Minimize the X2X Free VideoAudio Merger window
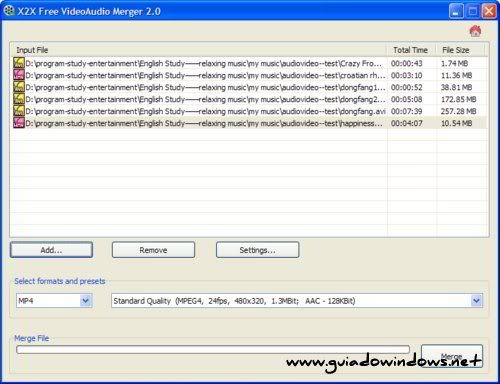This screenshot has height=384, width=500. click(x=456, y=11)
